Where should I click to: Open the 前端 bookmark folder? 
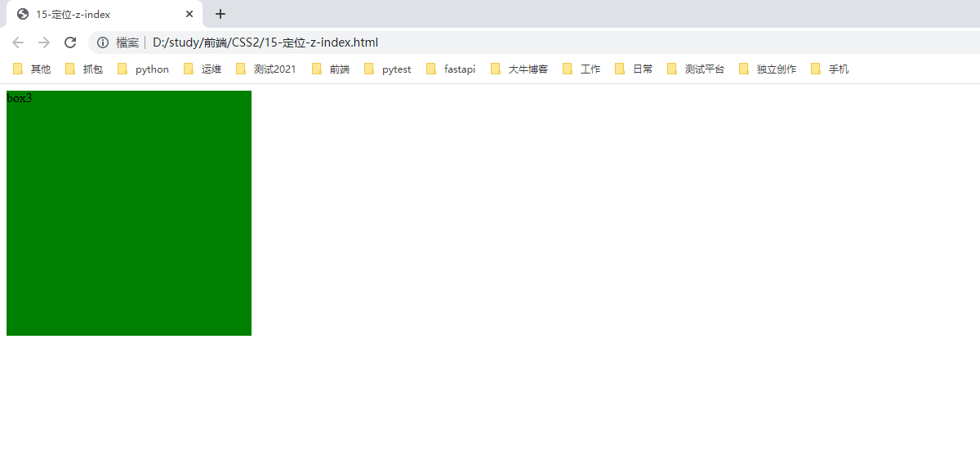[331, 69]
